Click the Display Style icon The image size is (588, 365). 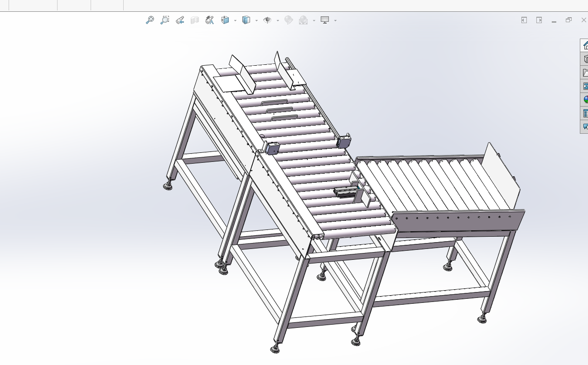coord(246,20)
